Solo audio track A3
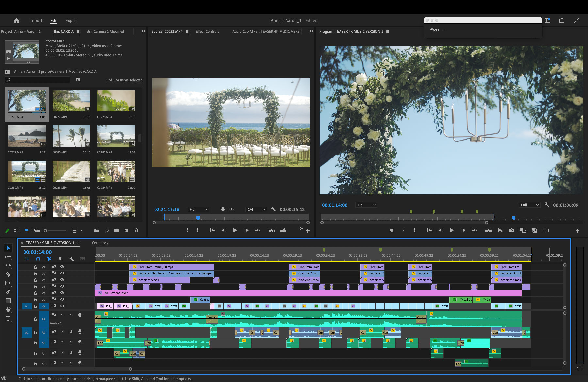 point(71,343)
